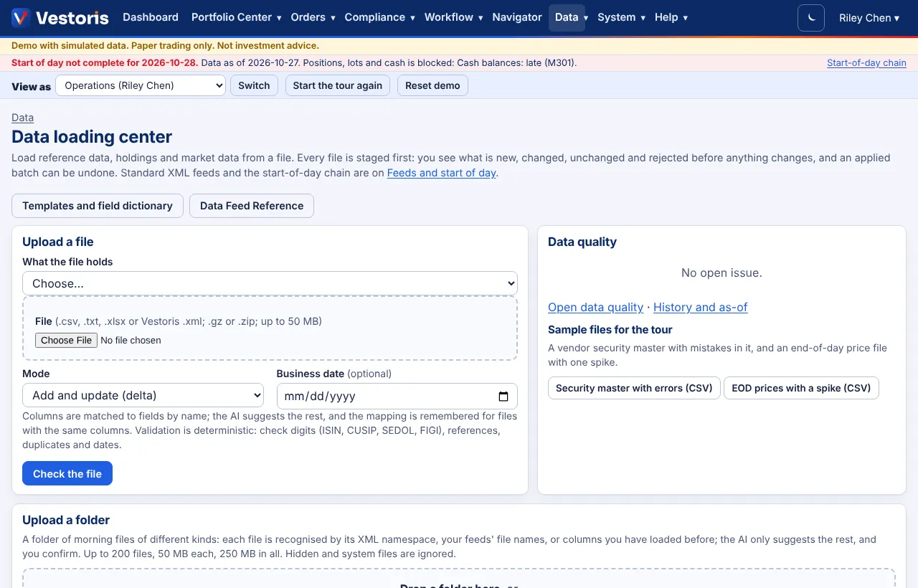
Task: Click the Reset demo button
Action: [x=432, y=85]
